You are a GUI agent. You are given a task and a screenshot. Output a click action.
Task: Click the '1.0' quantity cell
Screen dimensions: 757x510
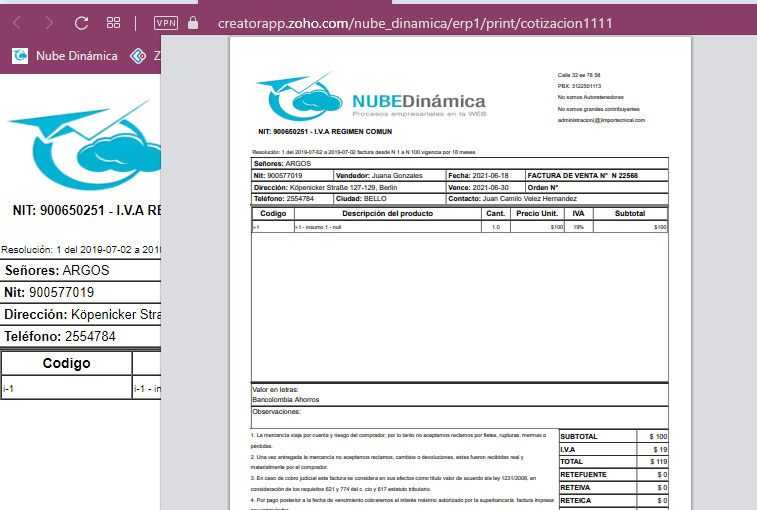point(496,227)
